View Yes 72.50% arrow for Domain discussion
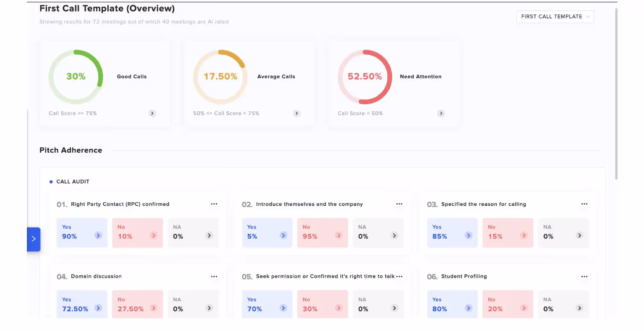This screenshot has width=644, height=331. [x=98, y=308]
